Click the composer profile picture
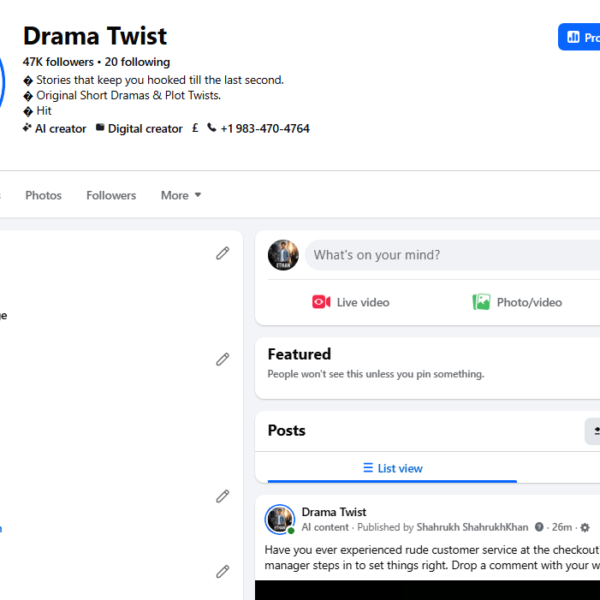Screen dimensions: 600x600 click(283, 255)
